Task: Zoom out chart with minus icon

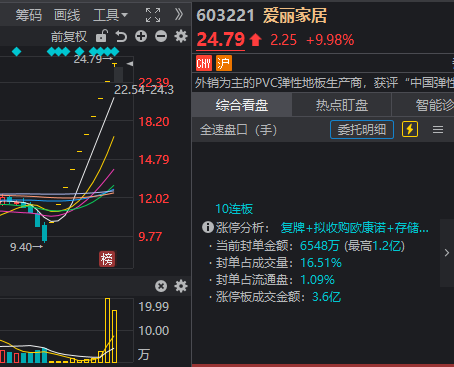Action: point(161,36)
